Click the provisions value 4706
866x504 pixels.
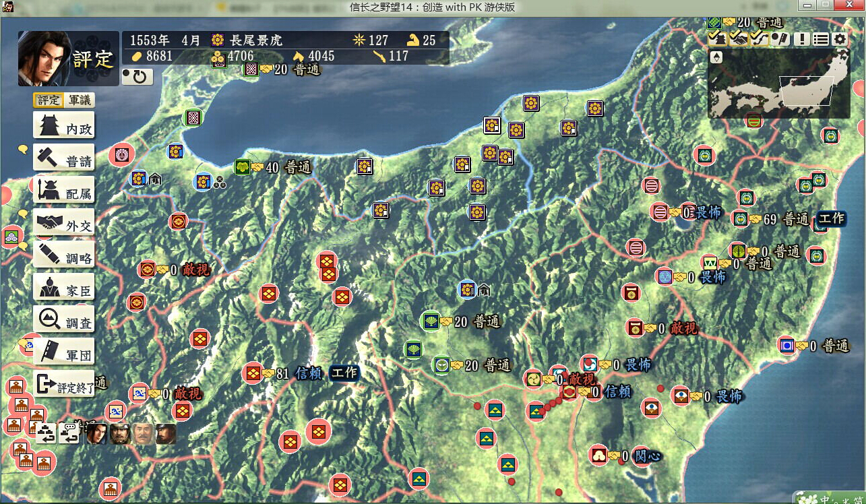click(x=241, y=57)
